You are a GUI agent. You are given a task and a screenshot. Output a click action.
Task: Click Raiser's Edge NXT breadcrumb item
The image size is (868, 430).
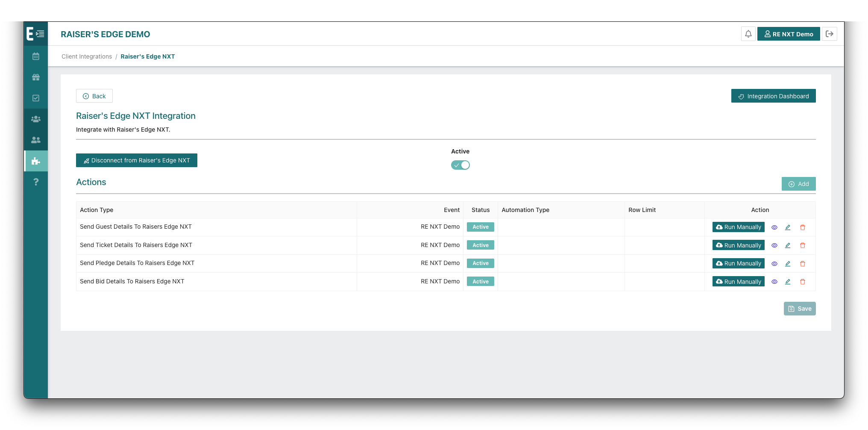click(148, 56)
